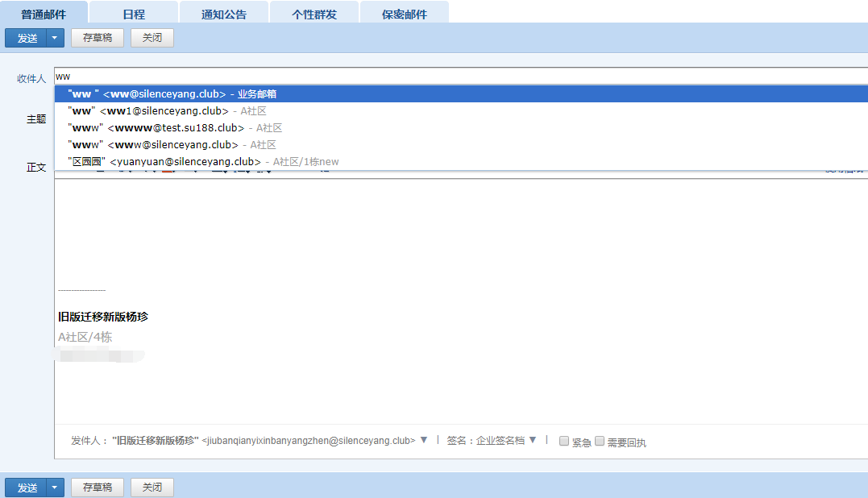Select the 普通邮件 tab
This screenshot has width=868, height=498.
[44, 14]
